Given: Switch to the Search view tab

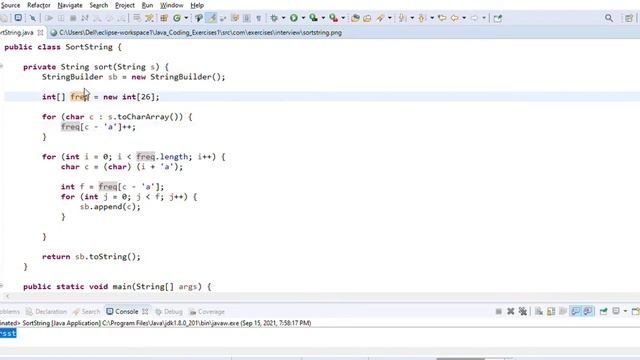Looking at the screenshot, I should coord(86,311).
